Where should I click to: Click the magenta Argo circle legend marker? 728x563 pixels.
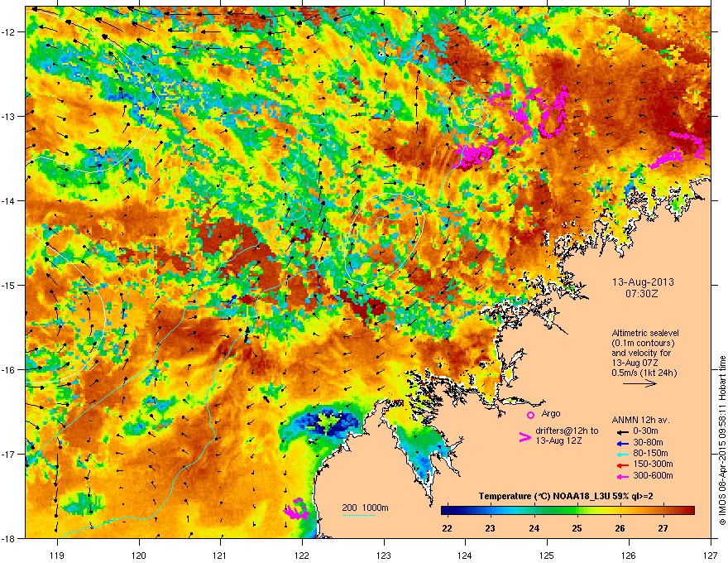530,415
